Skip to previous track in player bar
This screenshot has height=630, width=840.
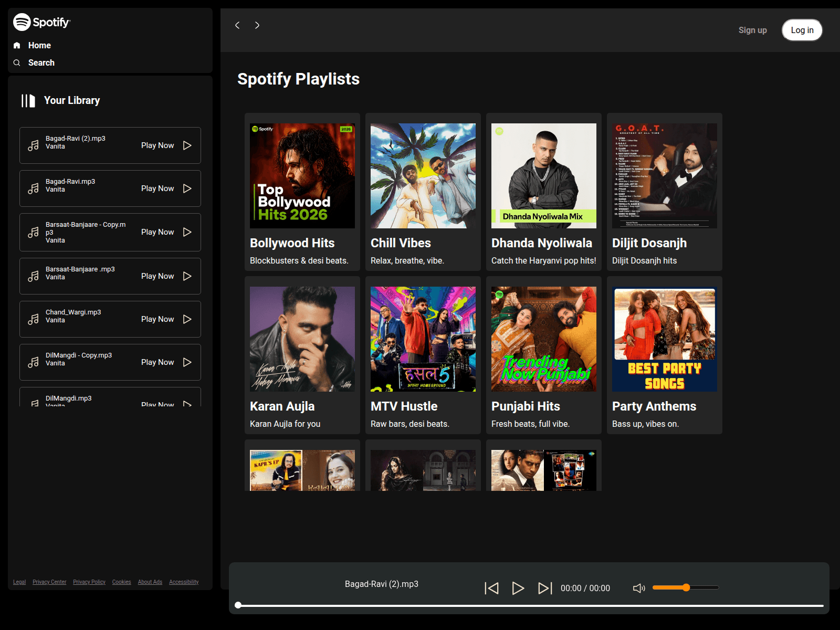[x=491, y=588]
